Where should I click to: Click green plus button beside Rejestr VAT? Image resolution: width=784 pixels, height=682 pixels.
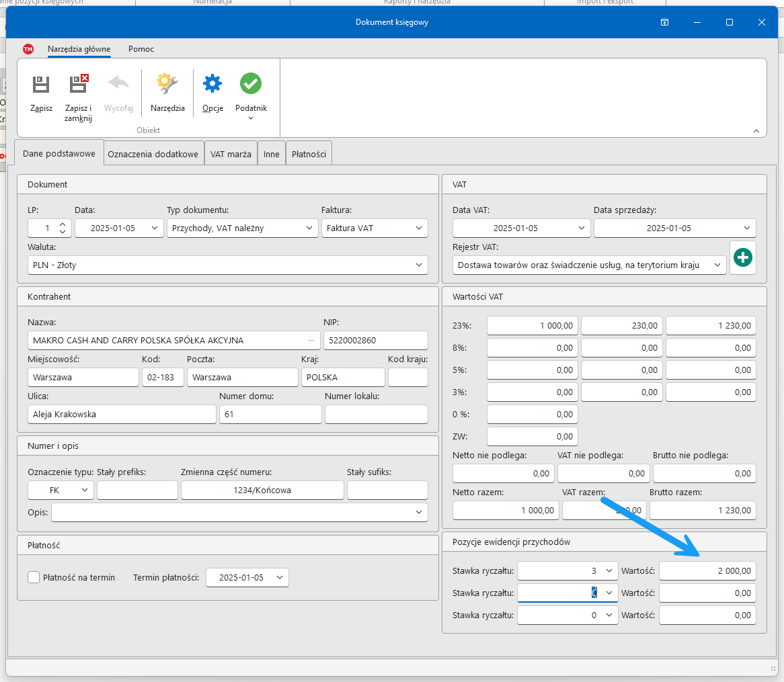pyautogui.click(x=743, y=258)
